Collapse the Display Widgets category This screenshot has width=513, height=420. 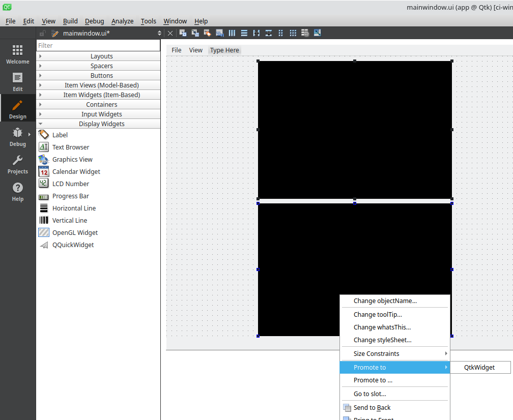tap(101, 124)
